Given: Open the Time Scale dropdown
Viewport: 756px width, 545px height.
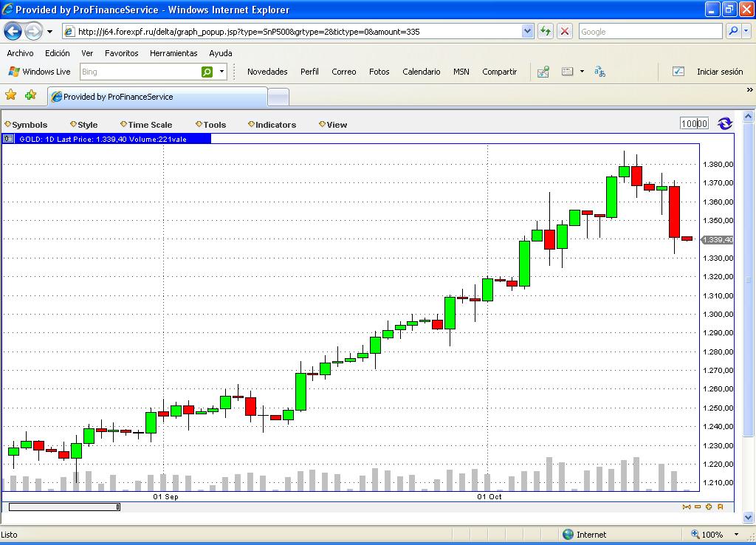Looking at the screenshot, I should [x=146, y=125].
